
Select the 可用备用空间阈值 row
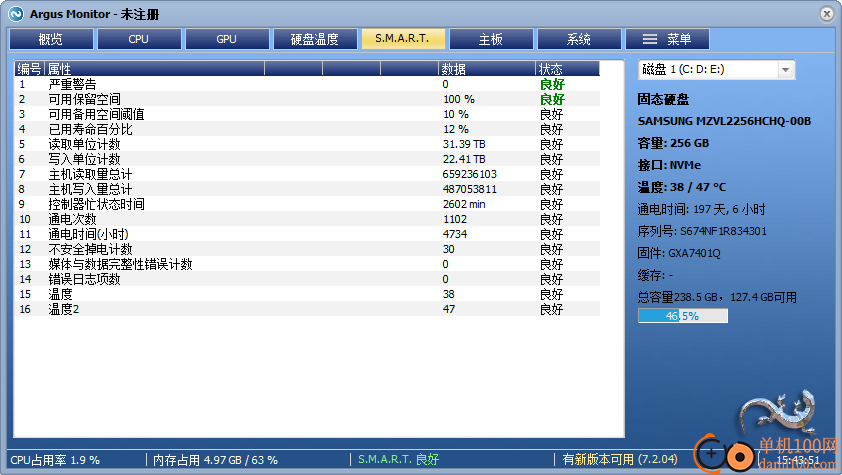307,114
